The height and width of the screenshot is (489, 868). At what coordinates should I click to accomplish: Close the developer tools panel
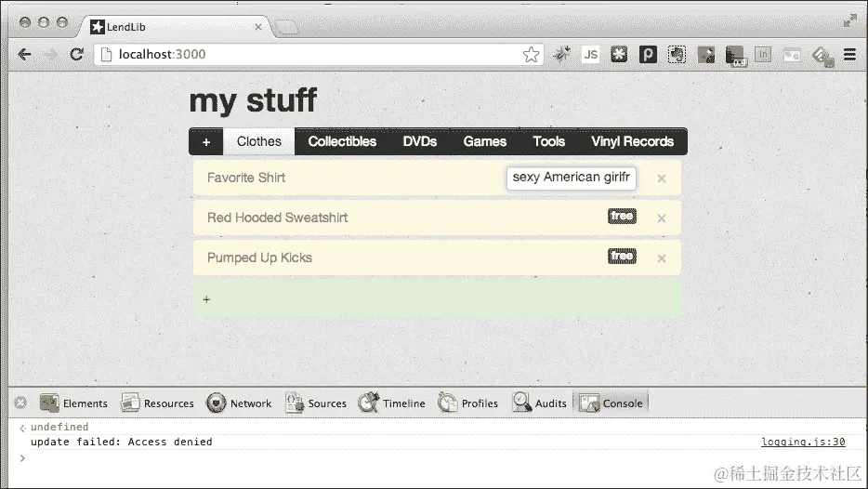[20, 403]
